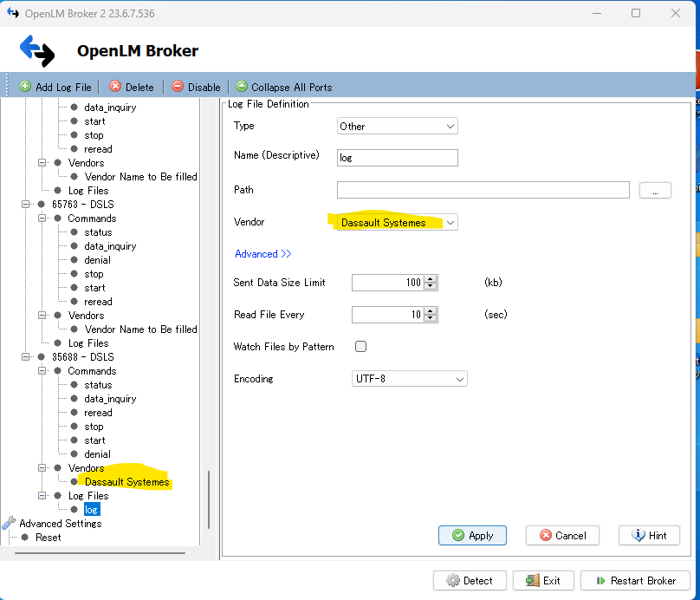Collapse the 65763 - DSLS port node

(25, 204)
